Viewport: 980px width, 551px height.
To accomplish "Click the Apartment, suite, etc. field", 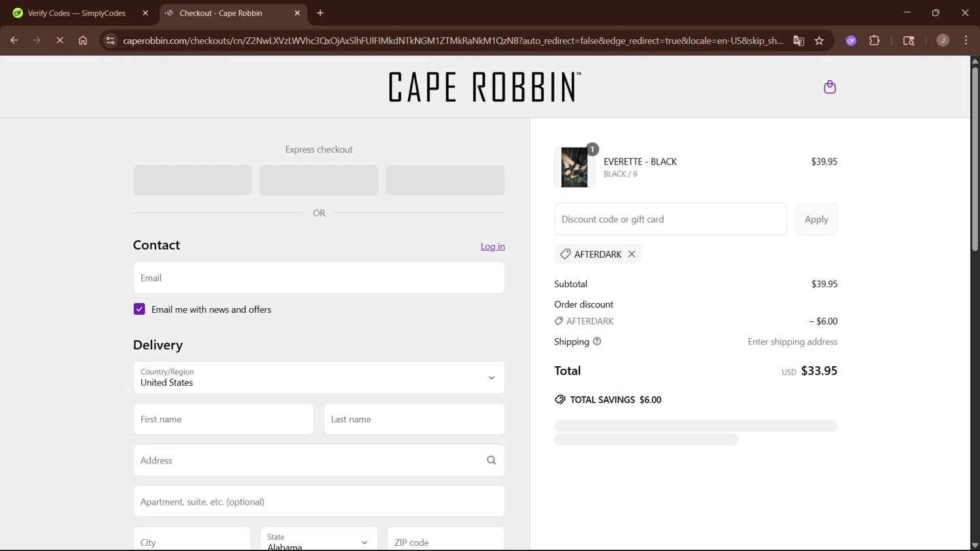I will pos(319,501).
